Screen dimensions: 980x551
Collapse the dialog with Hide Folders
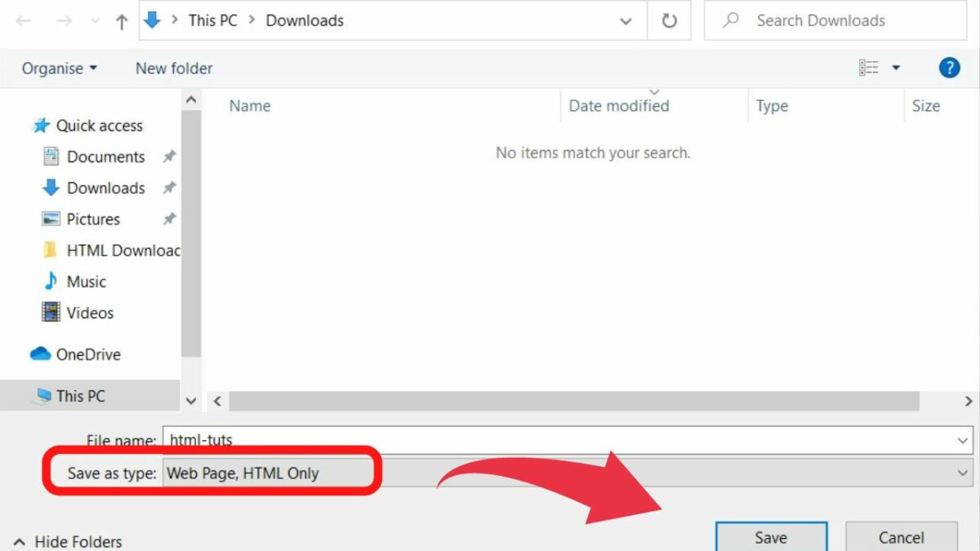[x=69, y=541]
